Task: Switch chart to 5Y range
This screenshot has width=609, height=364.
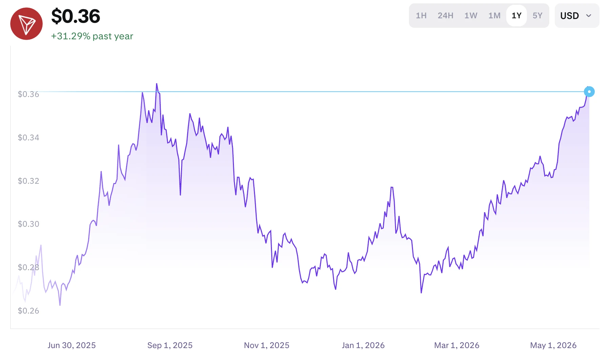Action: (537, 16)
